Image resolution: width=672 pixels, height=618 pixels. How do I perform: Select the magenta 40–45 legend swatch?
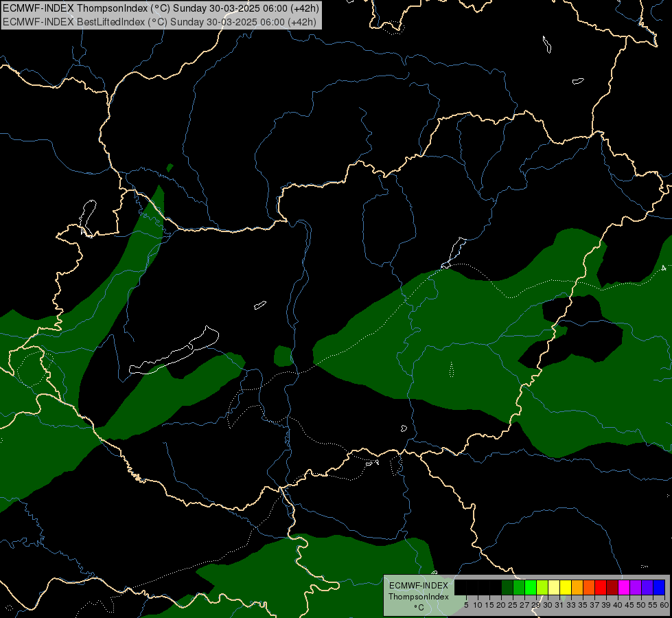tap(624, 587)
